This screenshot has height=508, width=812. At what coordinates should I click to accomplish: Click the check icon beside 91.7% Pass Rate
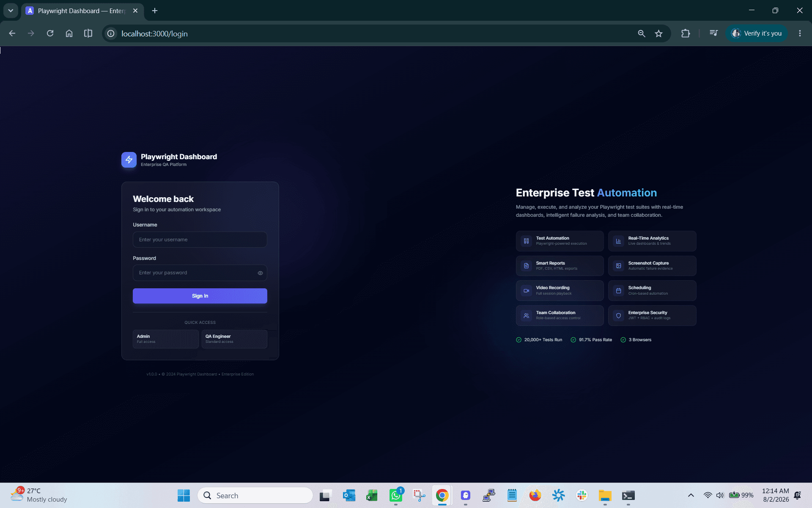pyautogui.click(x=573, y=340)
